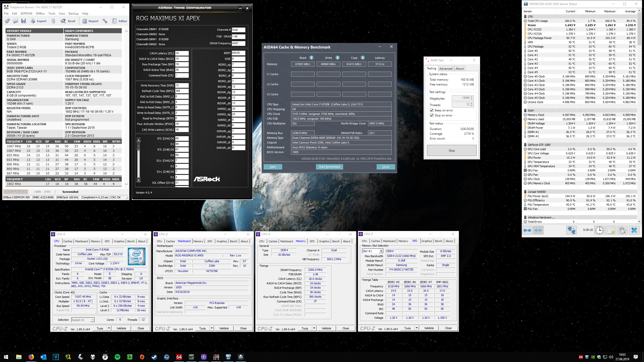Viewport: 644px width, 362px height.
Task: Open the Editor in Thaiphoon Burner
Action: [x=120, y=21]
